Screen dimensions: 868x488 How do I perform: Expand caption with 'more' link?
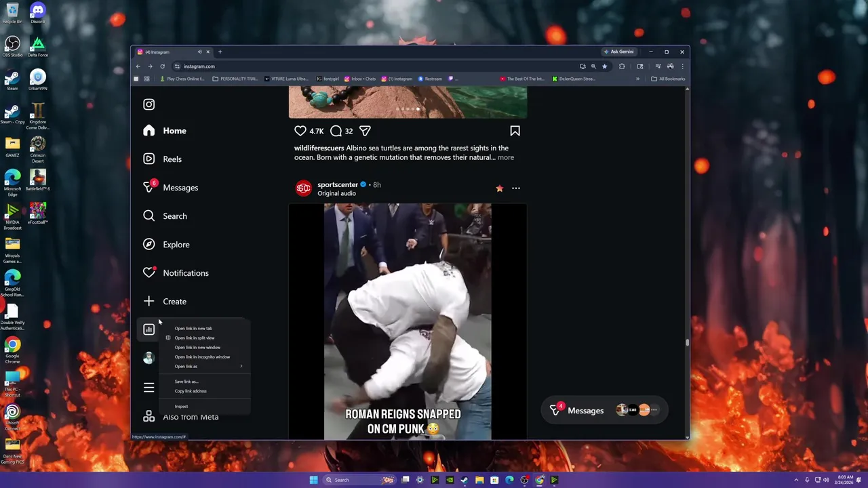point(506,157)
